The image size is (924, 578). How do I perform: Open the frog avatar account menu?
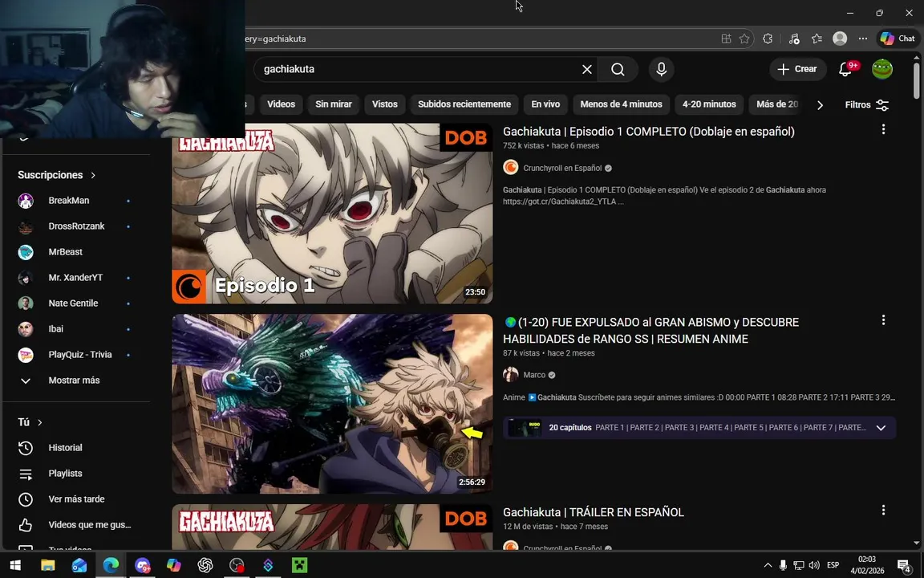click(x=882, y=69)
